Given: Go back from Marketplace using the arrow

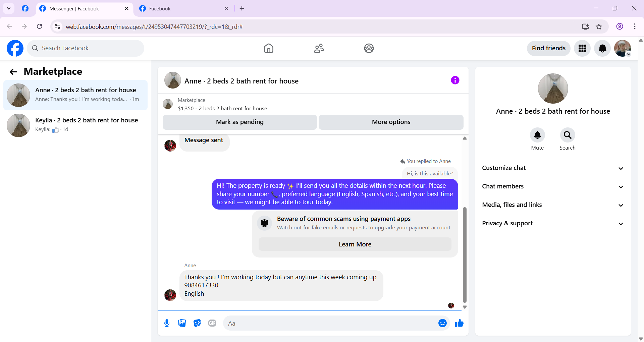Looking at the screenshot, I should 13,71.
